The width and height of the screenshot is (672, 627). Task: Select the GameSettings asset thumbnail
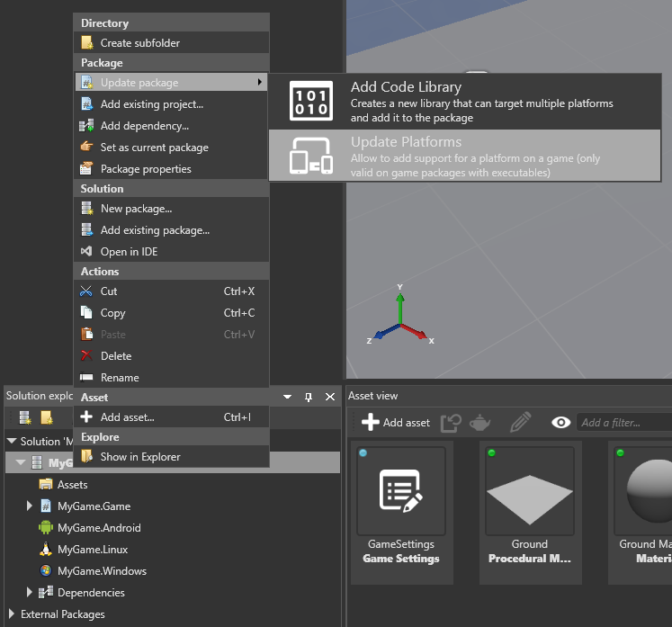[401, 491]
